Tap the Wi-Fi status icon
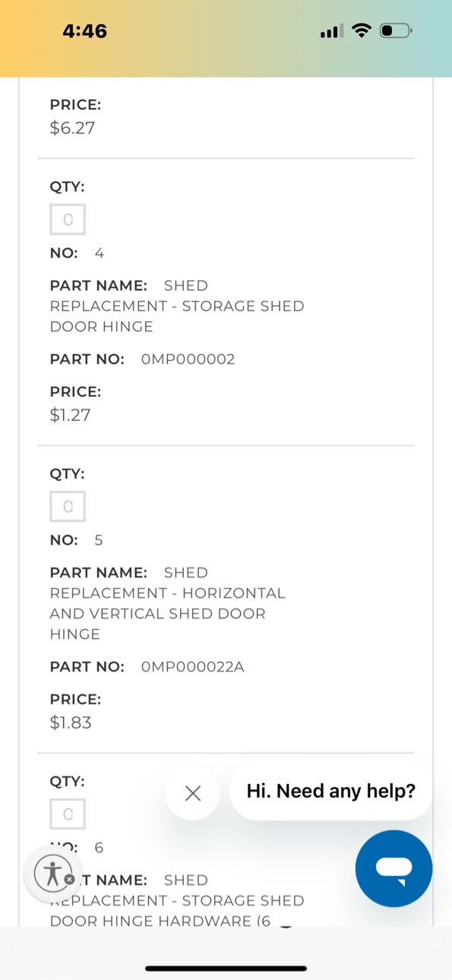Image resolution: width=452 pixels, height=980 pixels. [362, 31]
